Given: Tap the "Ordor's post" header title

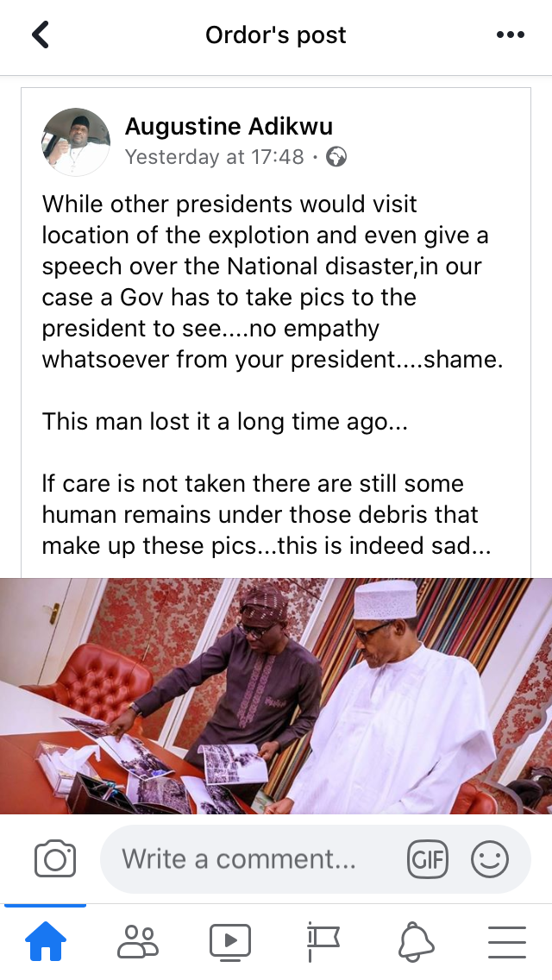Looking at the screenshot, I should point(276,35).
